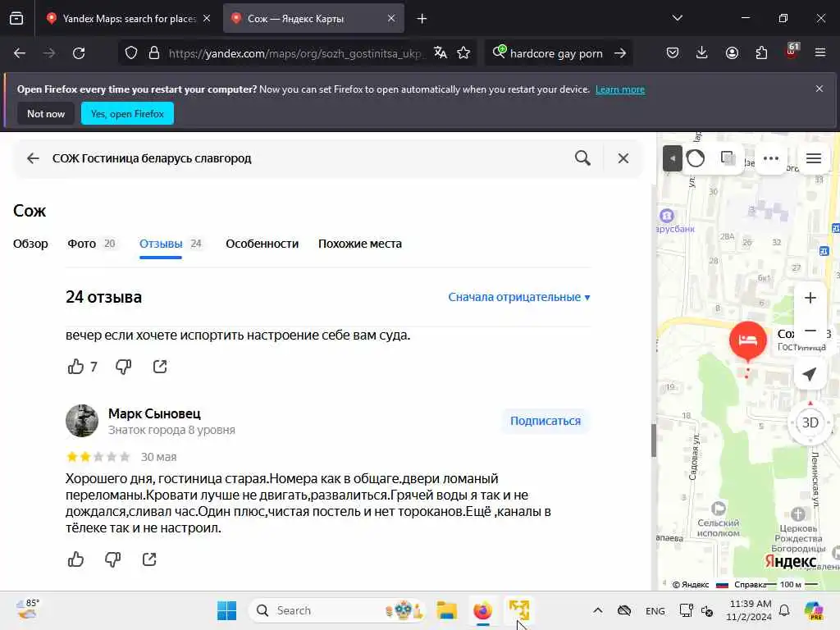Like the review with 7 likes

[x=76, y=367]
